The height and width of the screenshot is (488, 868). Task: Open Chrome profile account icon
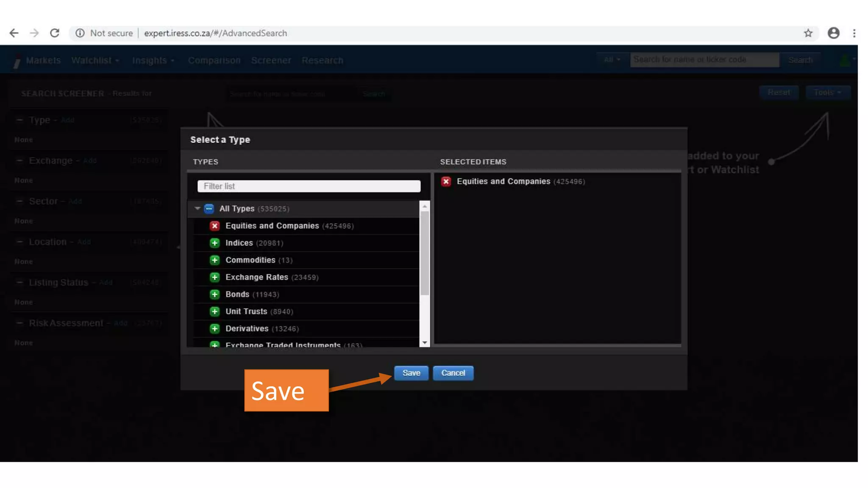(x=833, y=33)
